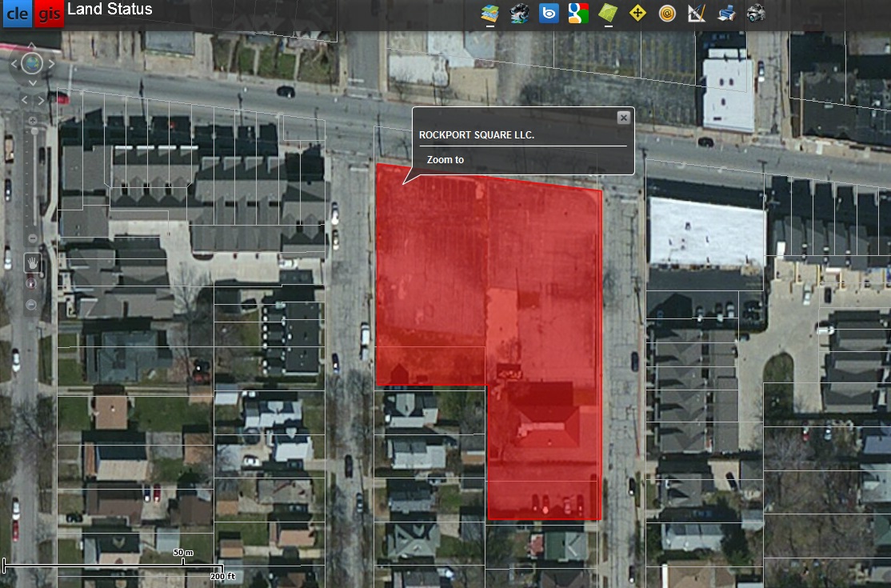
Task: Click the globe full-extent button
Action: pyautogui.click(x=32, y=63)
